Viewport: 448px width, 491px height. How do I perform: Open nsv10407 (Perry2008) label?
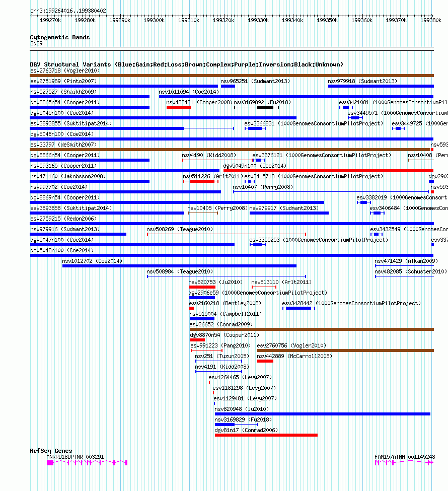(x=263, y=187)
